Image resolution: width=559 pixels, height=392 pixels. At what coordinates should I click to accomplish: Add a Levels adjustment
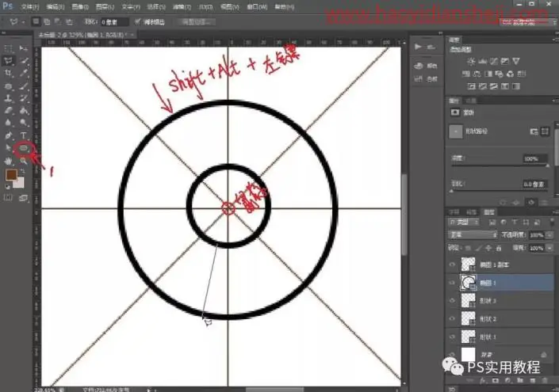point(483,62)
